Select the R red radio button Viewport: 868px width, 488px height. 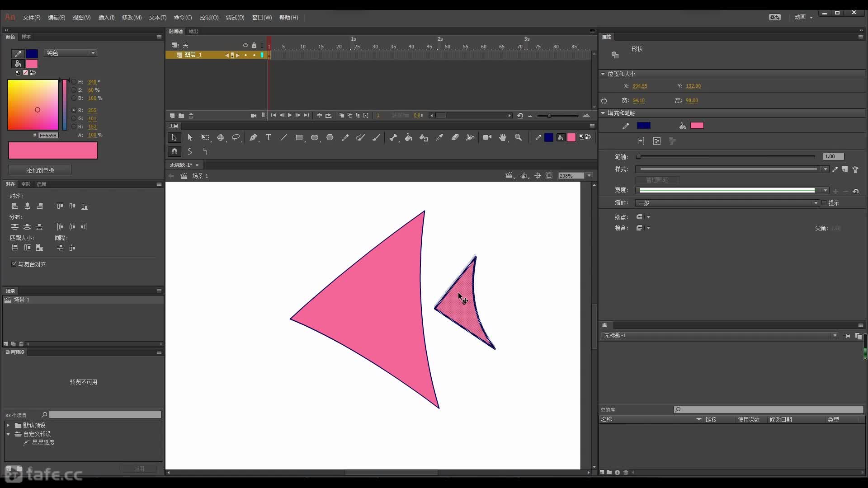coord(74,110)
